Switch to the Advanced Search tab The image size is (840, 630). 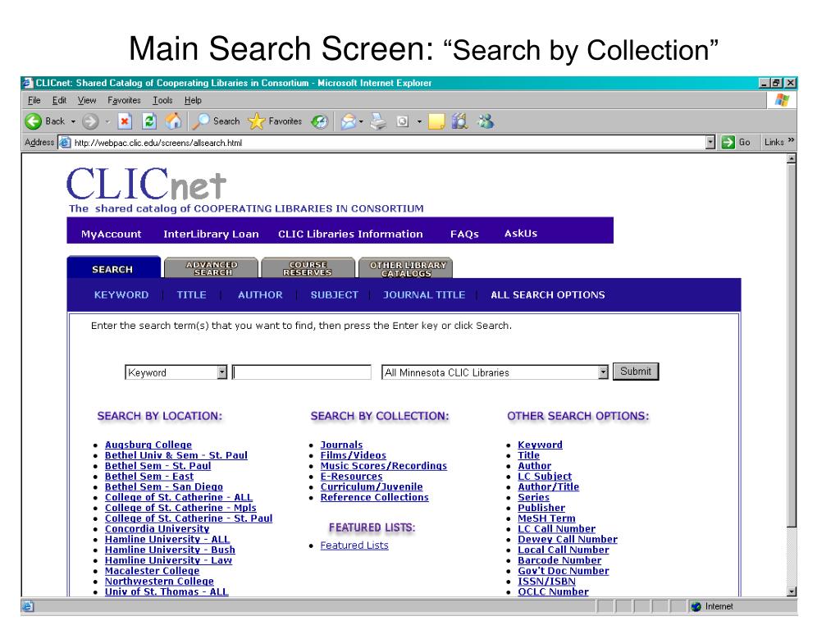(x=212, y=268)
